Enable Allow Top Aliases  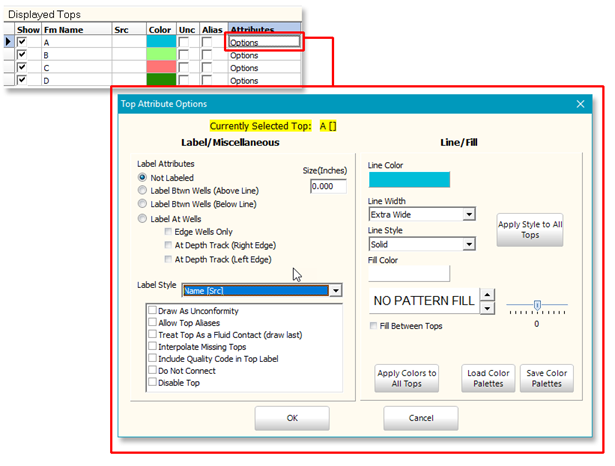pyautogui.click(x=153, y=322)
